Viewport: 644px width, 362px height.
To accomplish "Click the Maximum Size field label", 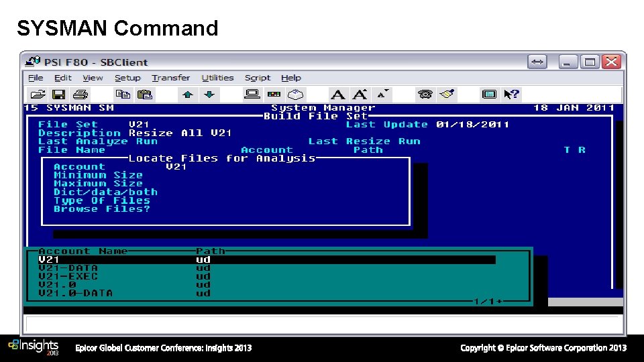I will tap(98, 184).
